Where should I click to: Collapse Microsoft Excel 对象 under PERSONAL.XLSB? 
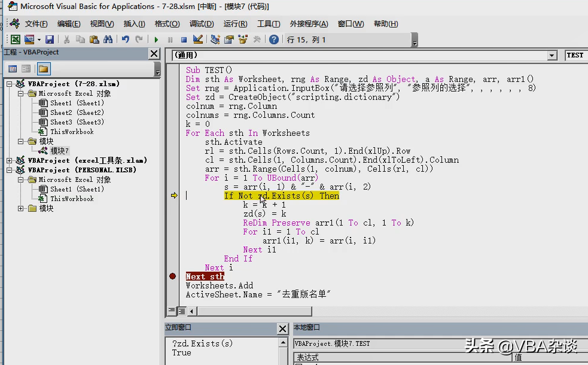21,180
